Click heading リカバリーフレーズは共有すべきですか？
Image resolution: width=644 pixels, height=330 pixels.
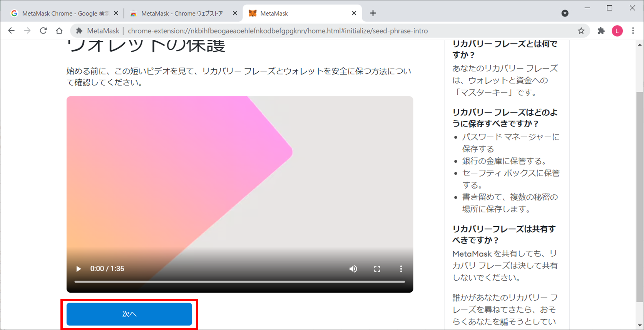(504, 234)
